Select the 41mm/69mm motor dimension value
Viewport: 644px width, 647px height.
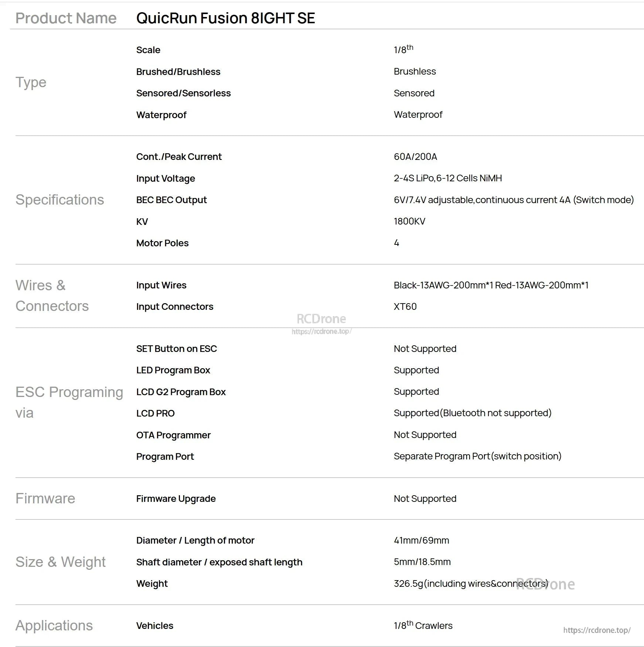point(421,540)
